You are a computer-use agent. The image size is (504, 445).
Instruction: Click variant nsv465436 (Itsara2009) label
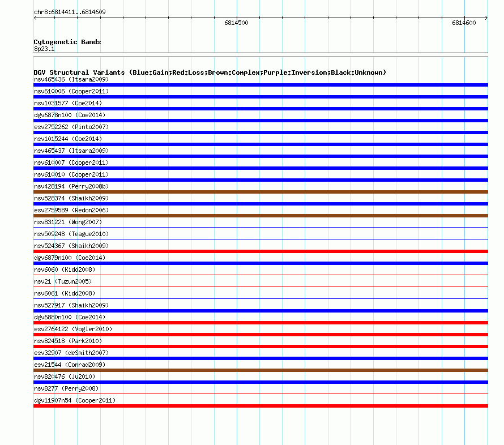click(x=71, y=79)
